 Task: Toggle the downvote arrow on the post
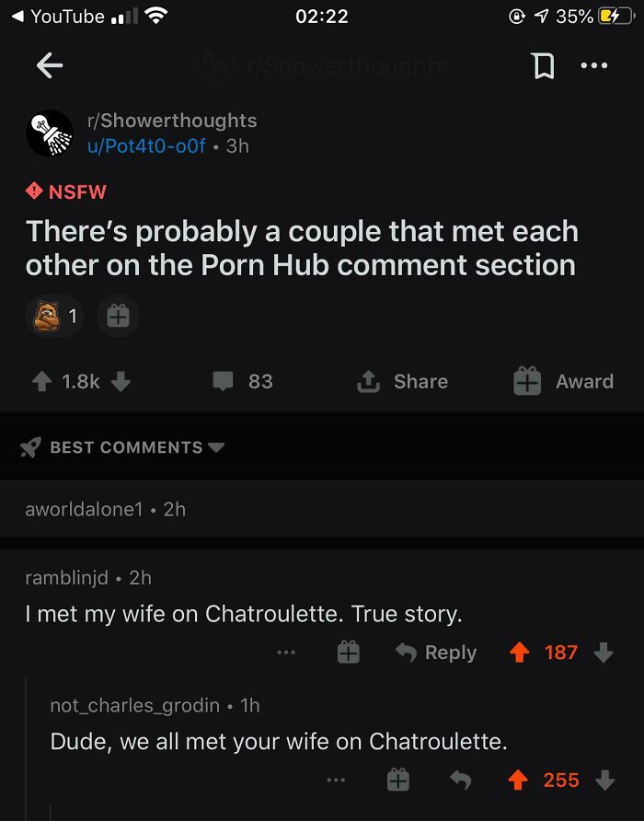click(121, 381)
